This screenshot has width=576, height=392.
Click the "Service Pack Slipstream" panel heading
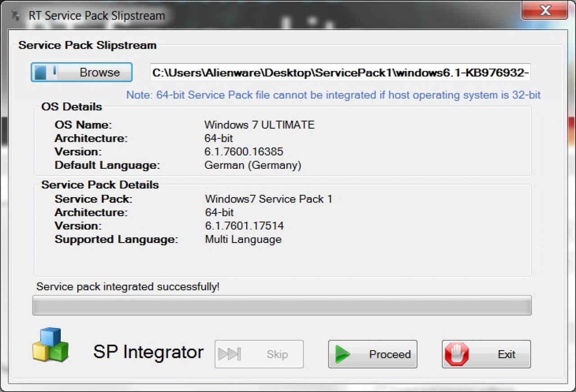87,45
